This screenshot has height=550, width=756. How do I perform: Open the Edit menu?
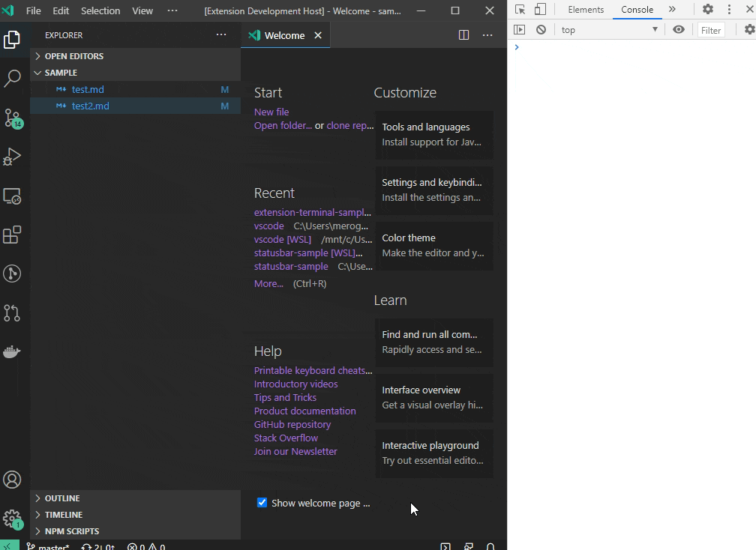click(61, 10)
